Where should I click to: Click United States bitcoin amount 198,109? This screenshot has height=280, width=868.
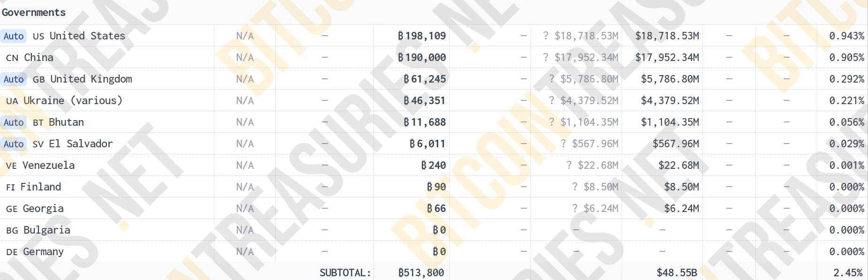pos(422,36)
